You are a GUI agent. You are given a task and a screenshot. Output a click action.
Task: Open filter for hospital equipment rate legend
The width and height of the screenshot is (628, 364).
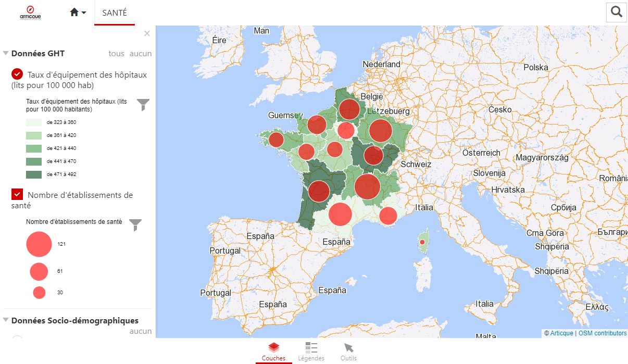143,105
